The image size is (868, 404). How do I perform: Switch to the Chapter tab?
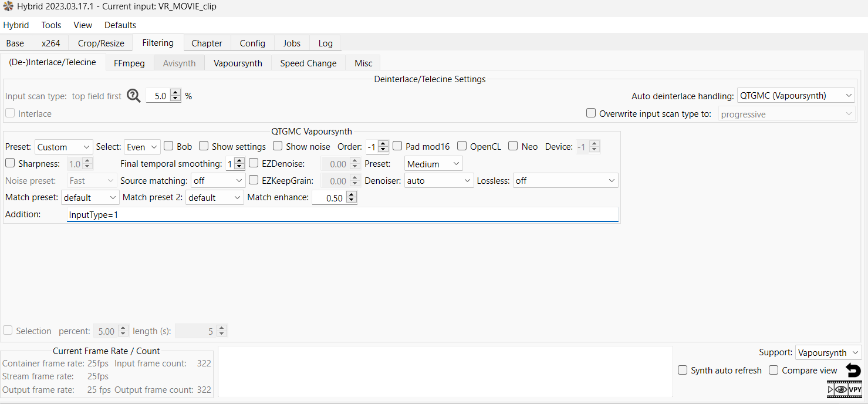[207, 43]
